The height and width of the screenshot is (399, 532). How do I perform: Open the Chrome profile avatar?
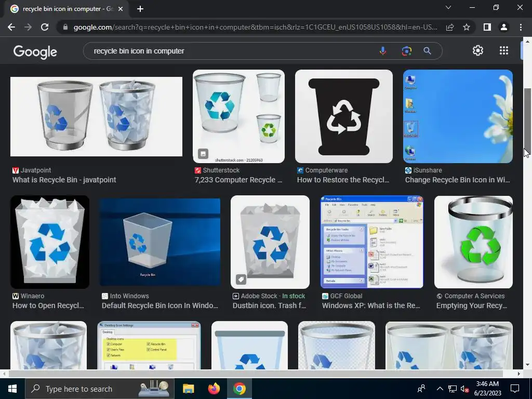click(504, 27)
